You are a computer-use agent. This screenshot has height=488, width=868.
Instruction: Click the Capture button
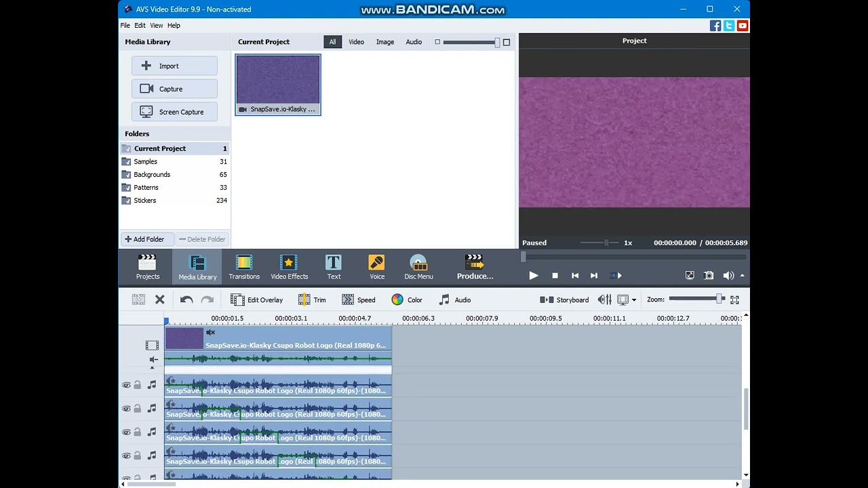(x=174, y=89)
